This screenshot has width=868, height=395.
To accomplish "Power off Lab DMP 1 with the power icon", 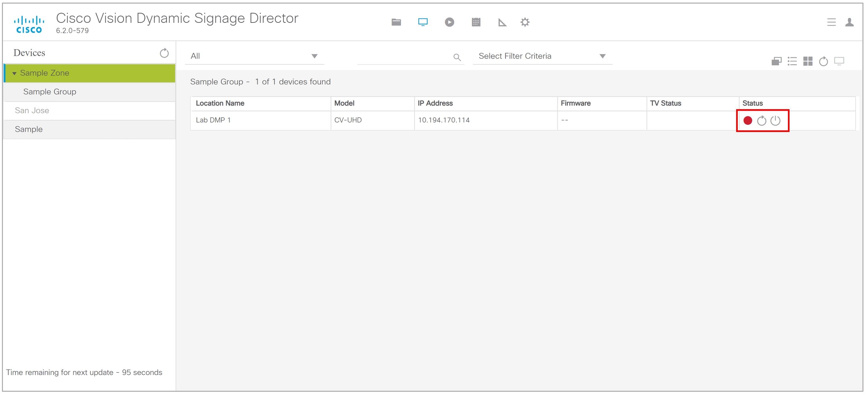I will (x=776, y=120).
